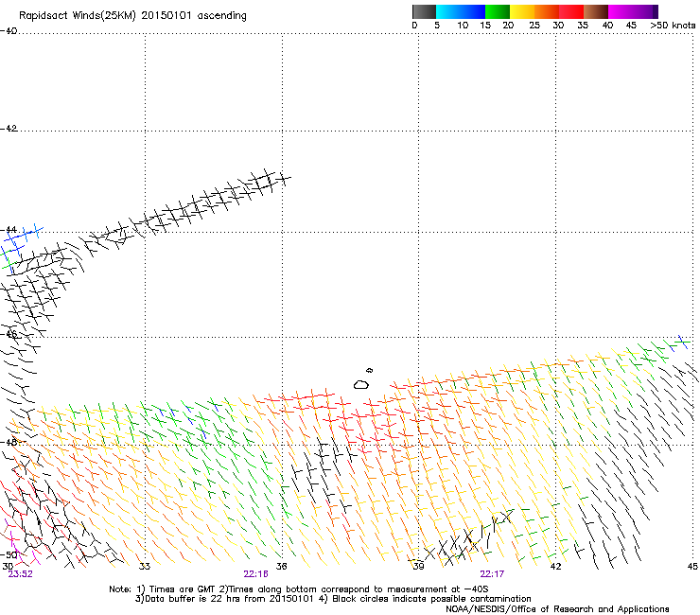700x615 pixels.
Task: Click the longitude 36 axis label
Action: [x=282, y=567]
